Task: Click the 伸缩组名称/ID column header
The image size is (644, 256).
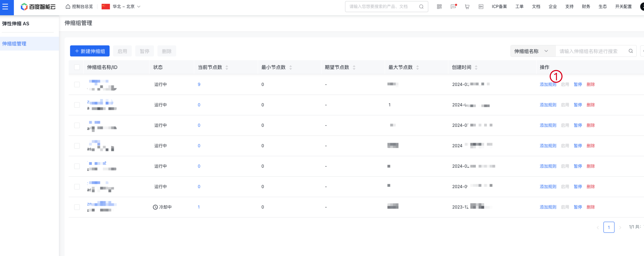Action: coord(102,67)
